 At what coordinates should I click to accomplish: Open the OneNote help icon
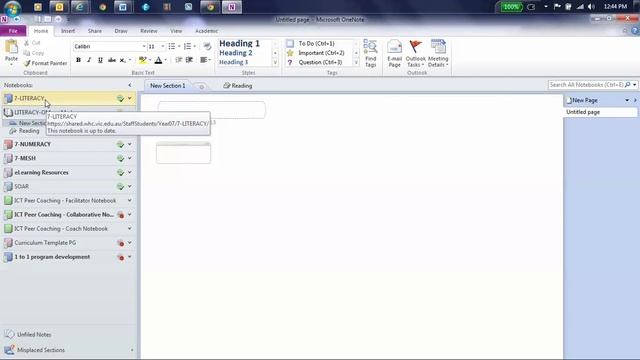[x=635, y=31]
